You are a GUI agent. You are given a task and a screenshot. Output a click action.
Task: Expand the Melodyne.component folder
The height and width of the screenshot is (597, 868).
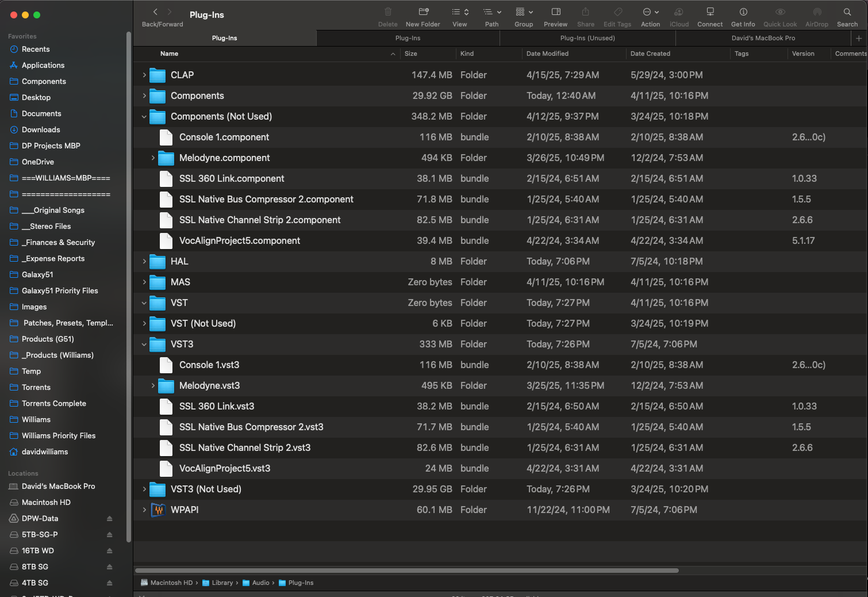tap(153, 158)
